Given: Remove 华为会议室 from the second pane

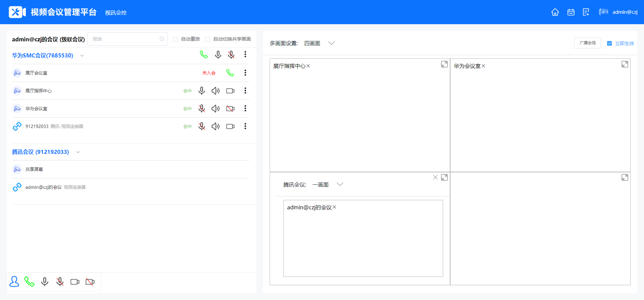Looking at the screenshot, I should [483, 66].
